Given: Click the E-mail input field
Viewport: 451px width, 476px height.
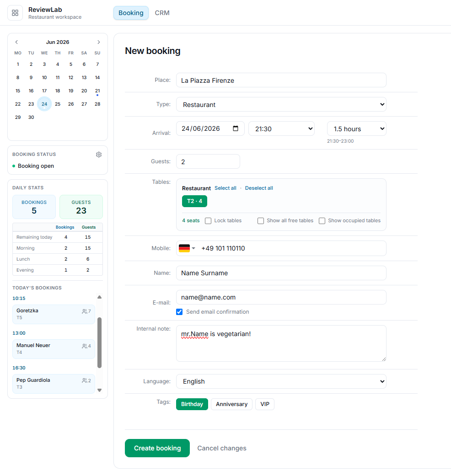Looking at the screenshot, I should click(x=281, y=297).
